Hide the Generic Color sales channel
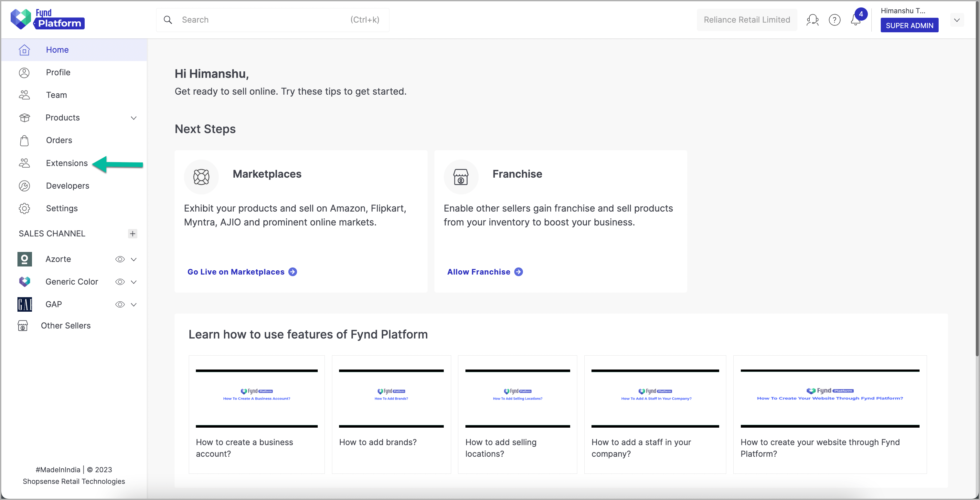 click(120, 282)
